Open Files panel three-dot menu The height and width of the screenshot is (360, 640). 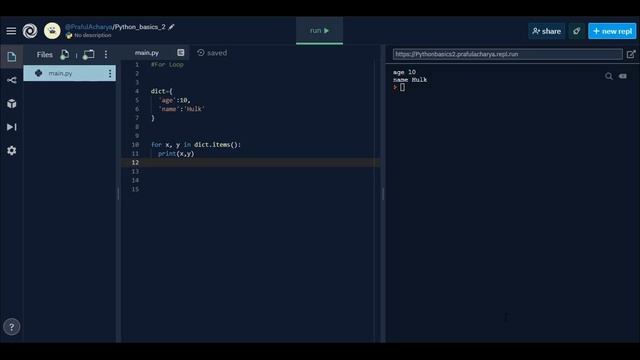(x=106, y=55)
